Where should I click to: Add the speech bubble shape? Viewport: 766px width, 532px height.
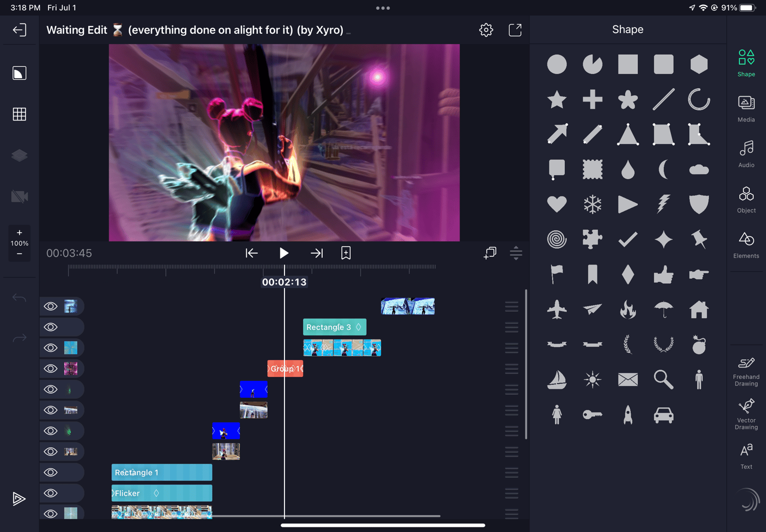click(x=557, y=170)
